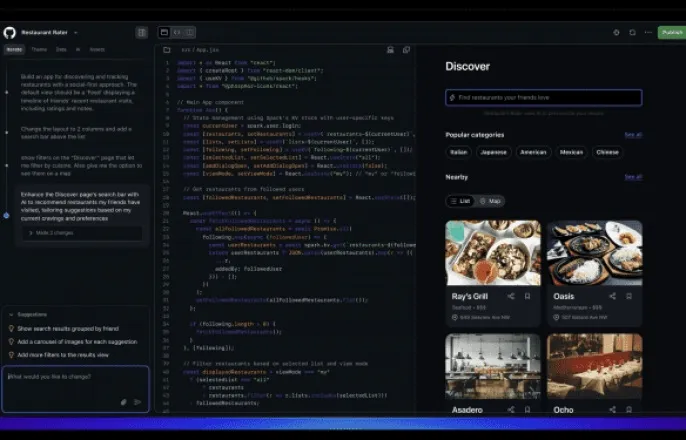Screen dimensions: 686x440
Task: Click the Oasis restaurant name
Action: (564, 296)
